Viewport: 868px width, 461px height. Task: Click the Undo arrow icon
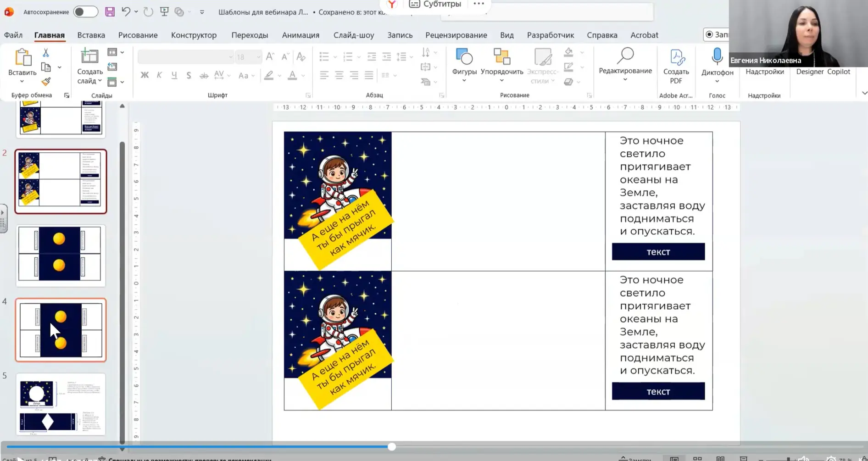pyautogui.click(x=125, y=12)
